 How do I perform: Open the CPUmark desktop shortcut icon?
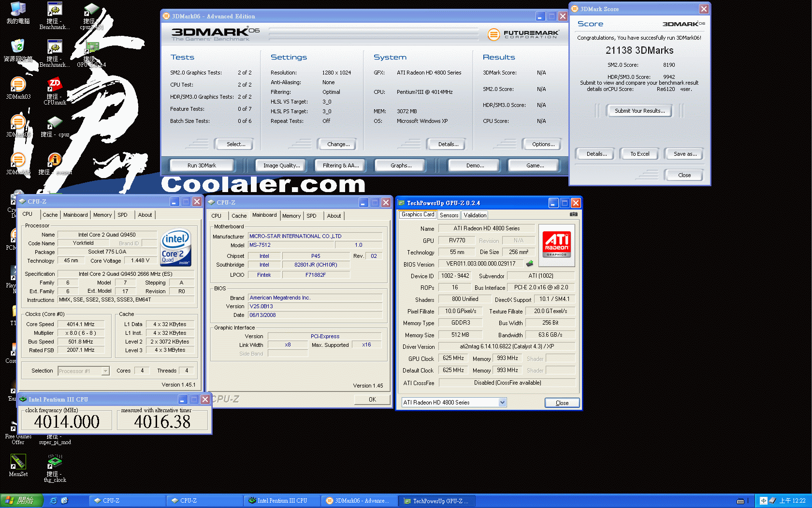[55, 91]
